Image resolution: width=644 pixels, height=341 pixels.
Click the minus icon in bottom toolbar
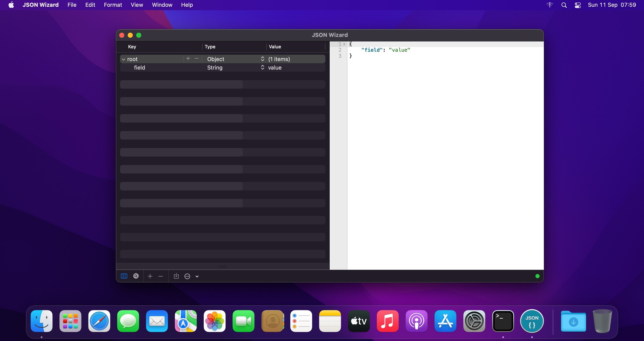[x=161, y=276]
